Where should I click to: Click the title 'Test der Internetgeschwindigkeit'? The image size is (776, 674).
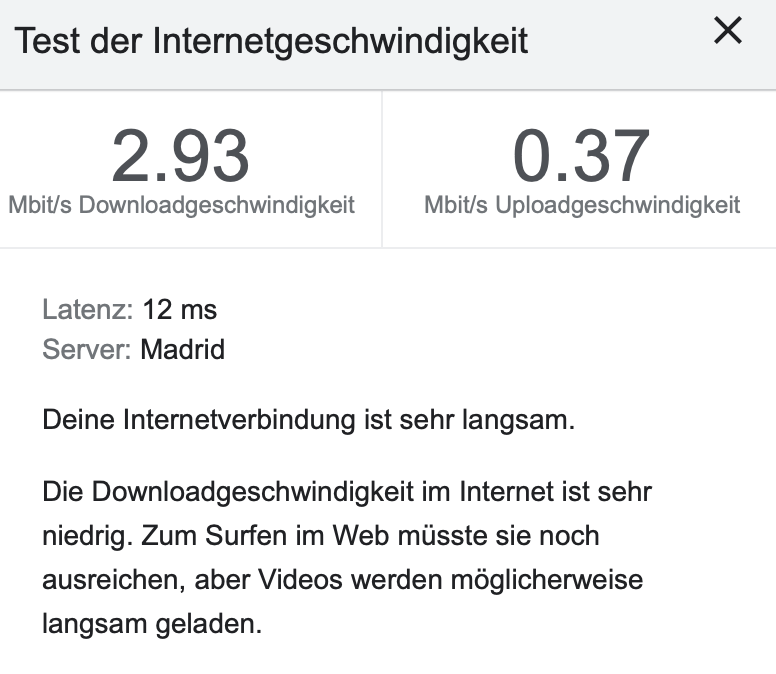pyautogui.click(x=271, y=42)
